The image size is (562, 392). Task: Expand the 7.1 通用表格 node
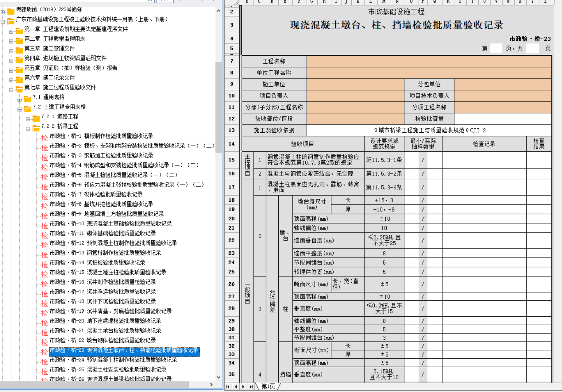[x=19, y=99]
